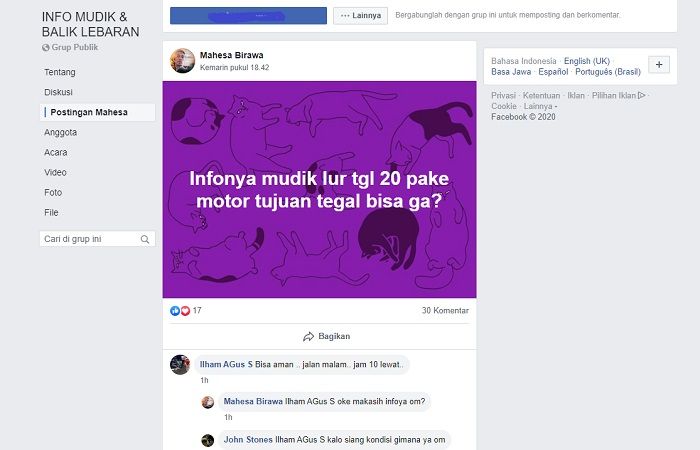Click John Stones commenter avatar
The height and width of the screenshot is (450, 700).
coord(208,440)
